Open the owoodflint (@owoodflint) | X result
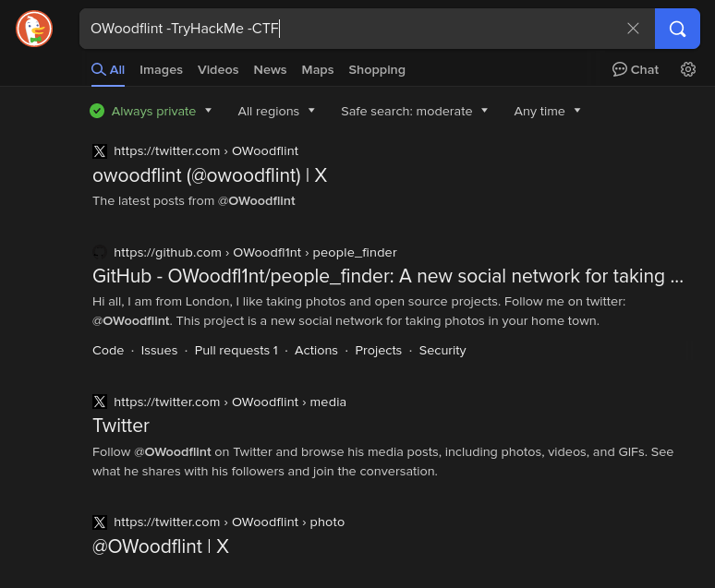This screenshot has width=715, height=588. pyautogui.click(x=210, y=175)
